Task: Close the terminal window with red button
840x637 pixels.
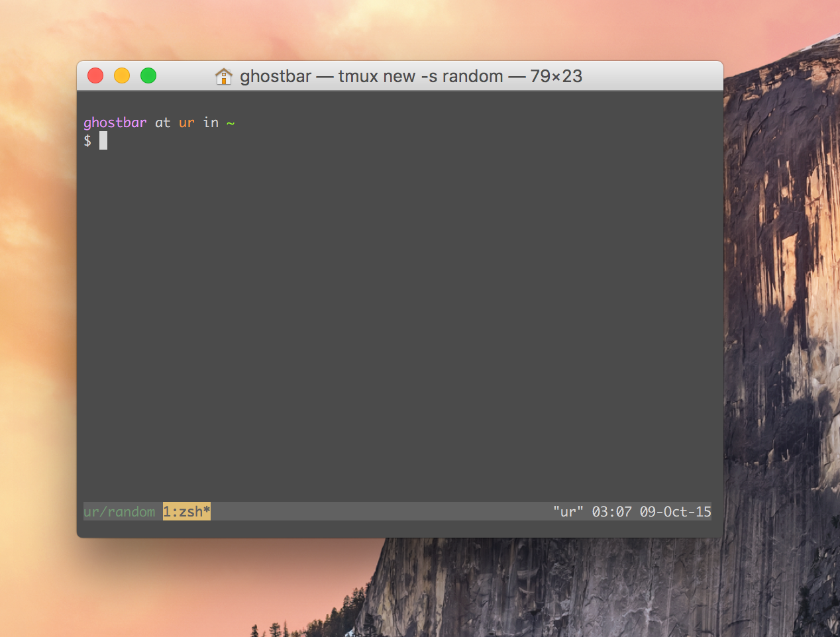Action: coord(95,75)
